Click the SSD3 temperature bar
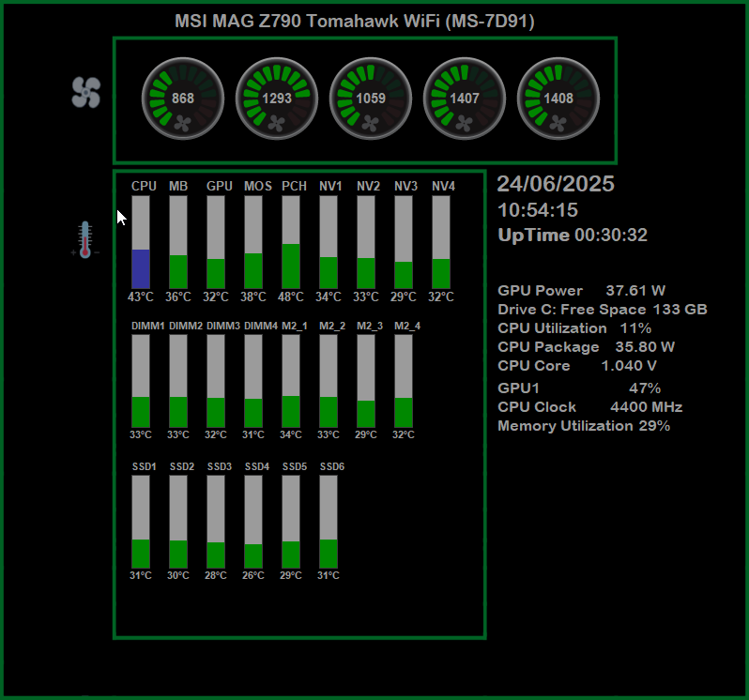Image resolution: width=749 pixels, height=700 pixels. tap(216, 522)
